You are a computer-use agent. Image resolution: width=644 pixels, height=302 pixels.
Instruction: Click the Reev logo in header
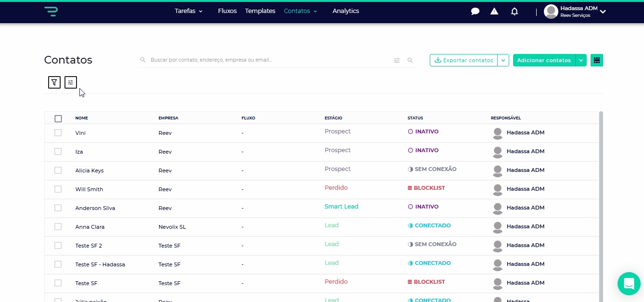[51, 12]
